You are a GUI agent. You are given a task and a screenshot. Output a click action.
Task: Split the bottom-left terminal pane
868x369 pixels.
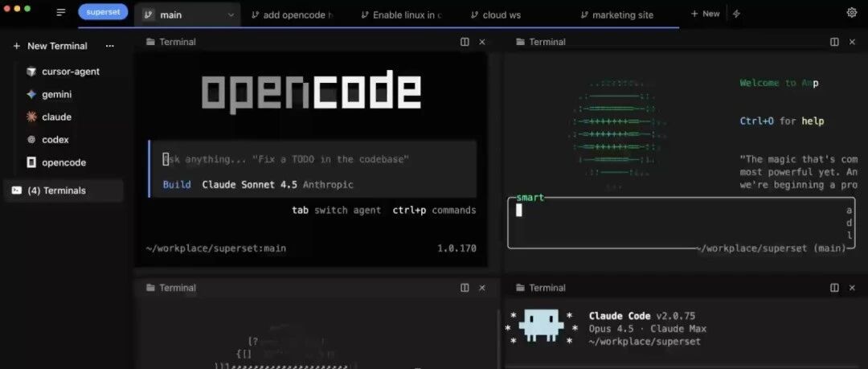(x=465, y=288)
